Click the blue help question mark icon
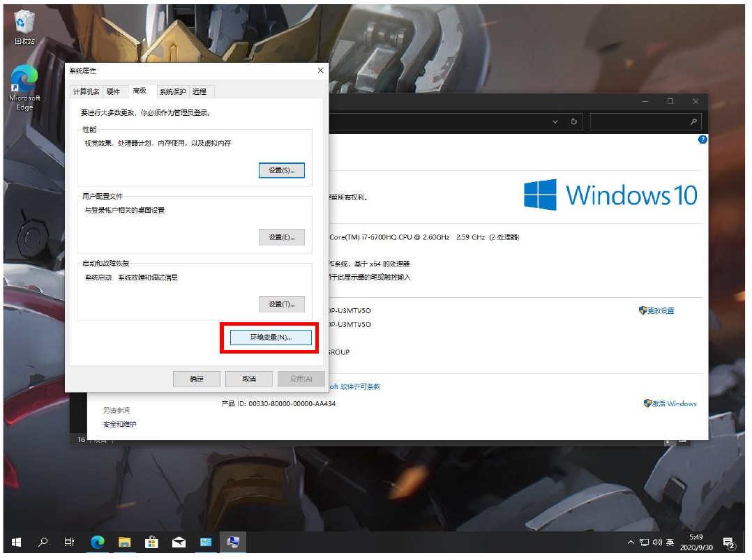The height and width of the screenshot is (560, 752). pos(702,139)
